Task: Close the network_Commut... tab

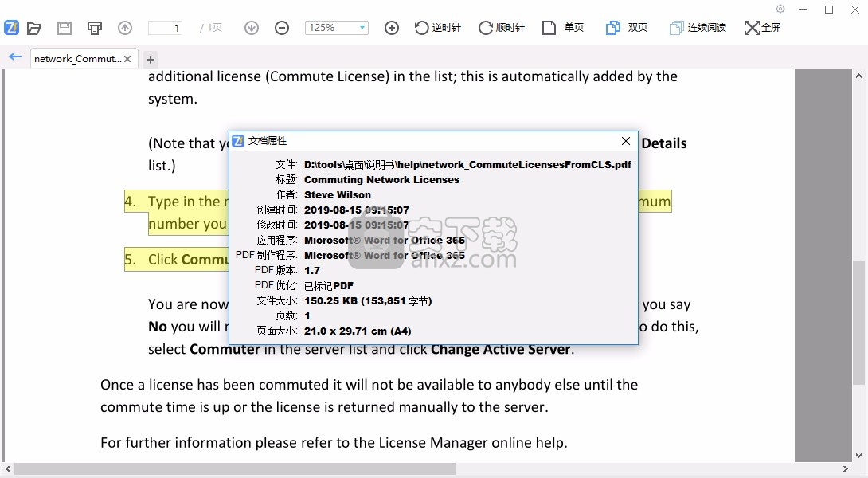Action: tap(127, 59)
